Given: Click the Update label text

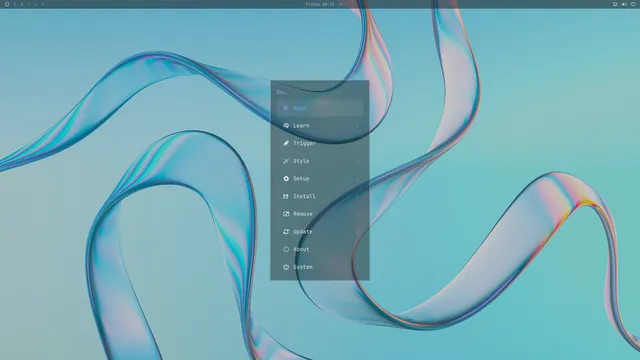Looking at the screenshot, I should [x=303, y=231].
